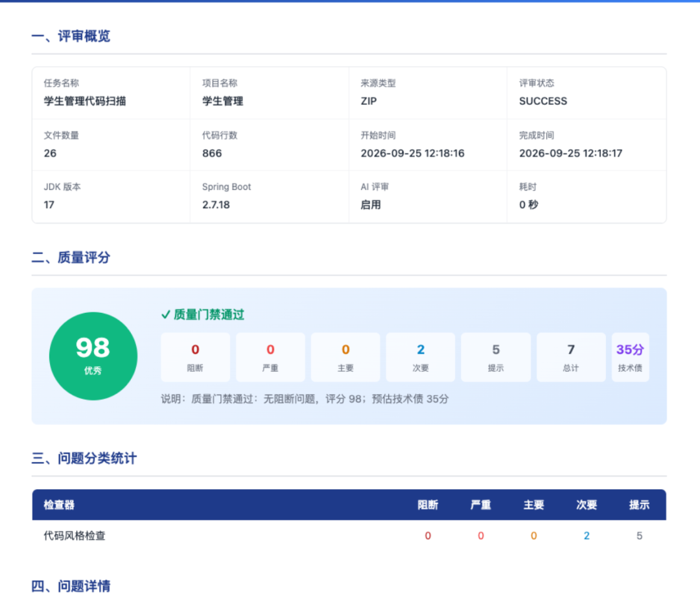Click the 代码行数 field label
The image size is (700, 598).
pos(220,135)
